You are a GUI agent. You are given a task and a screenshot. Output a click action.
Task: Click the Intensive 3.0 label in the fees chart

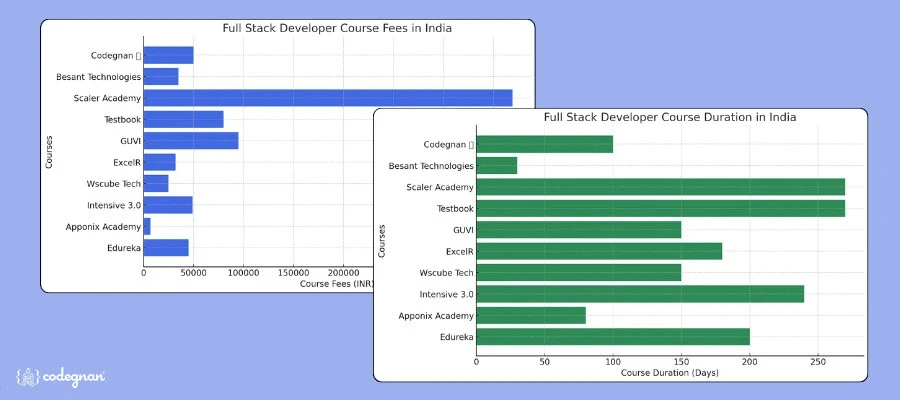114,205
